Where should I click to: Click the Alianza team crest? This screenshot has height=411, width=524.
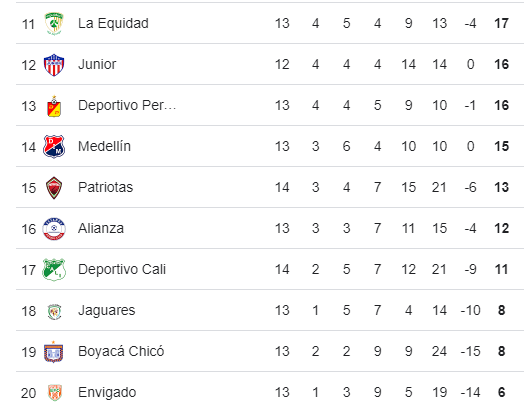(54, 229)
